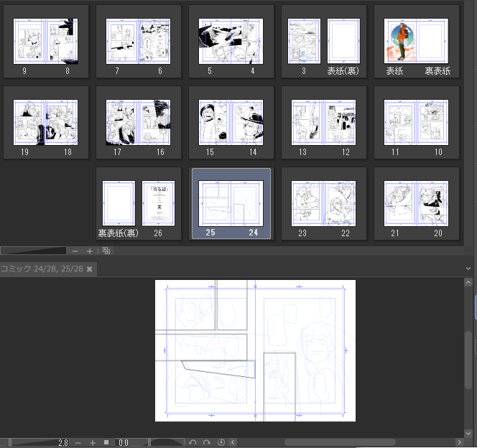
Task: Click zoom value text 2.8
Action: click(x=63, y=442)
